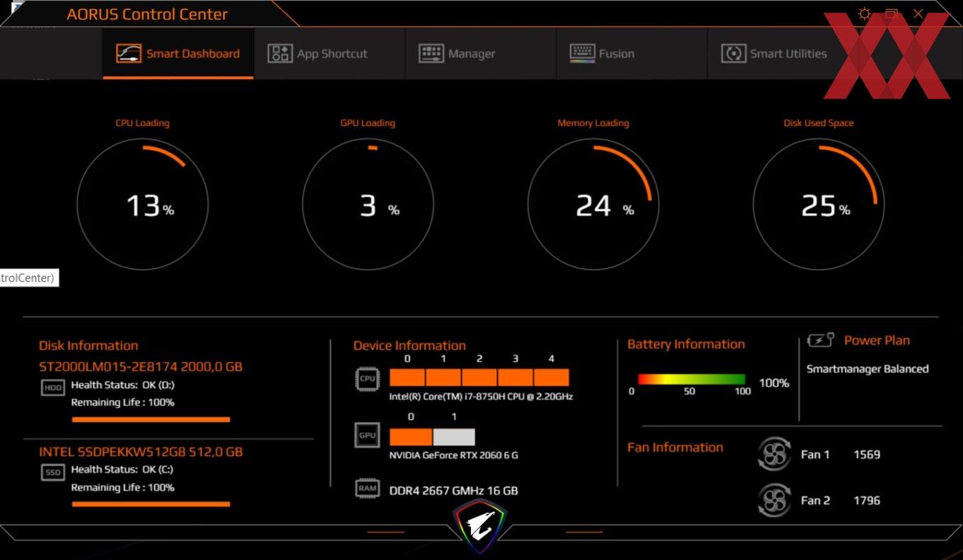Image resolution: width=963 pixels, height=560 pixels.
Task: Click the battery level color gradient bar
Action: pyautogui.click(x=692, y=379)
